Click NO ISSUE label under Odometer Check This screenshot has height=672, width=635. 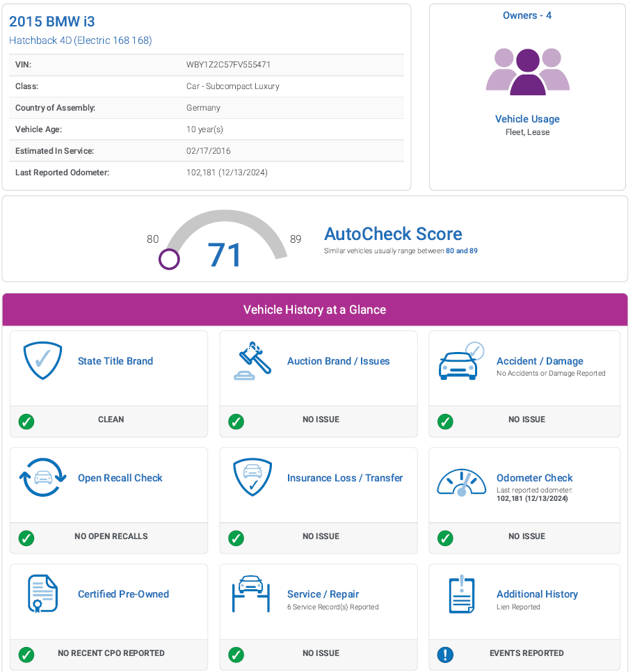[527, 536]
